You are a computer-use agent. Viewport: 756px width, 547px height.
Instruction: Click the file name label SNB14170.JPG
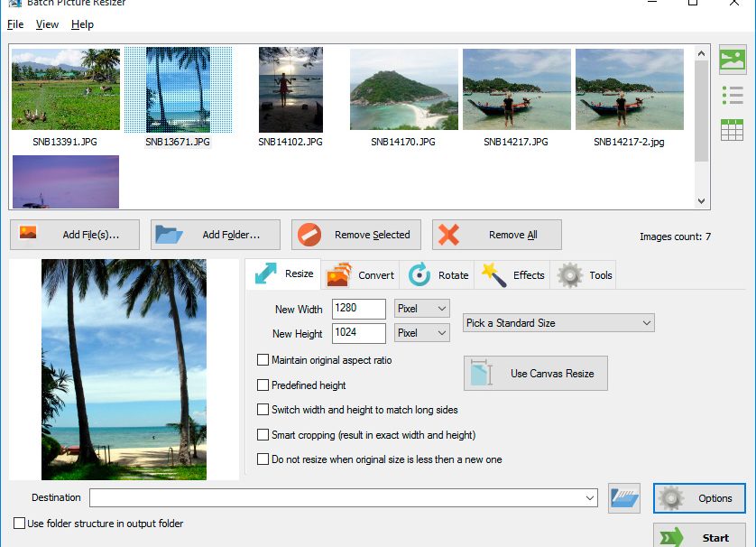[x=403, y=142]
